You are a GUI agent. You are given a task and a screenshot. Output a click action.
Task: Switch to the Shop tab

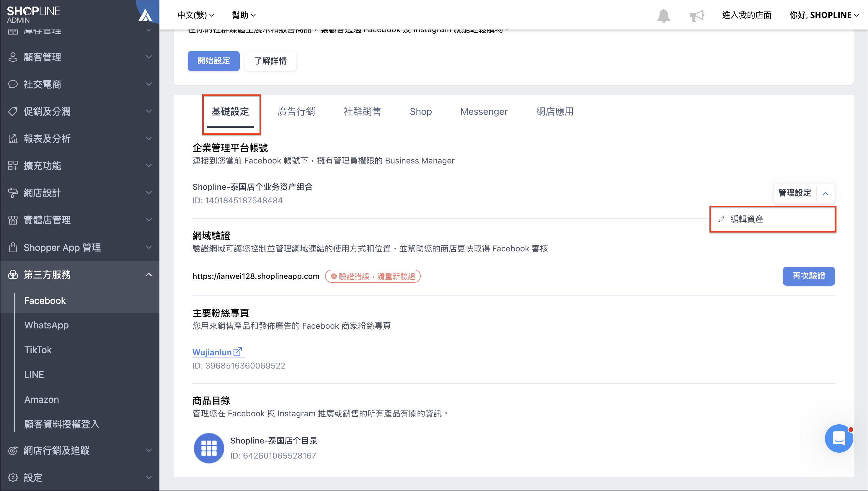(x=421, y=112)
